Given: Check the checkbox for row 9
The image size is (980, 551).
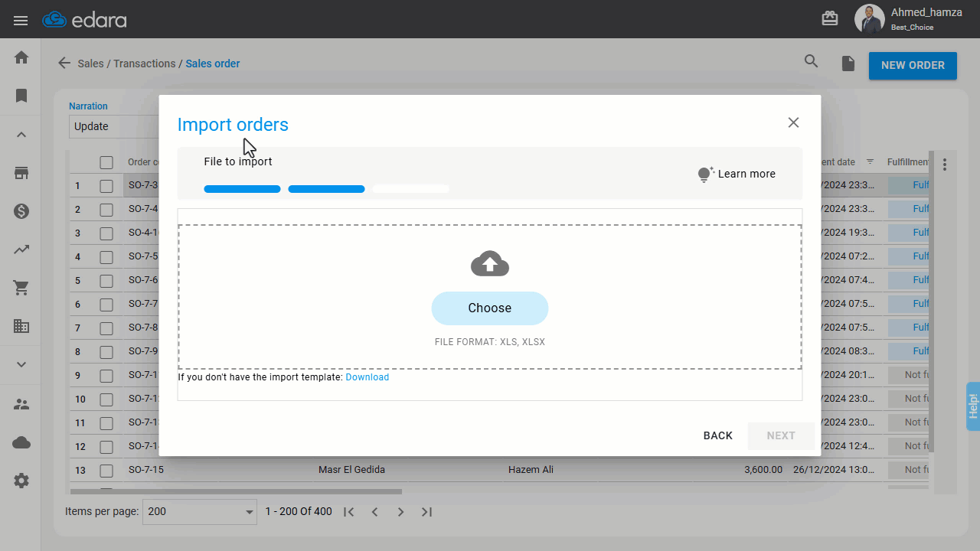Looking at the screenshot, I should (x=106, y=376).
